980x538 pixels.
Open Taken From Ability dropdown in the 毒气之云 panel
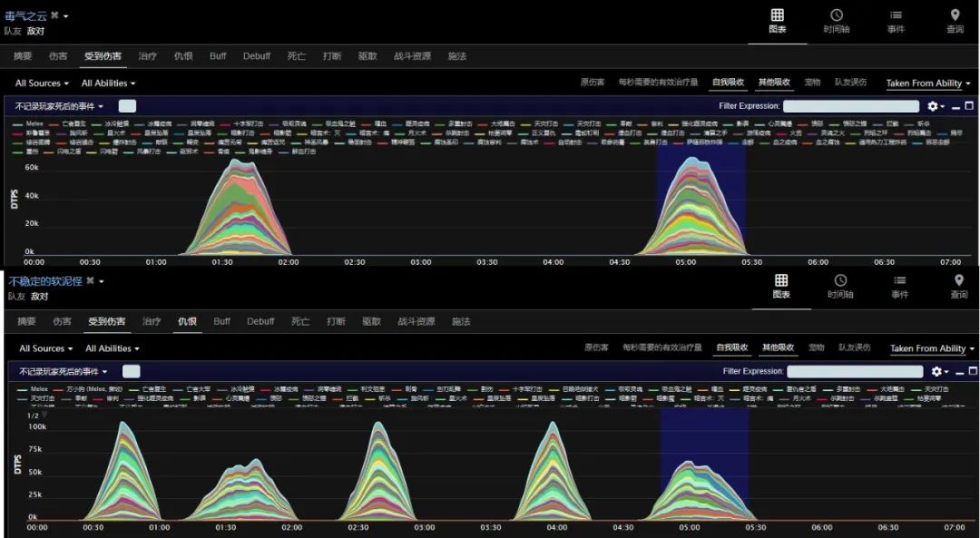[928, 83]
